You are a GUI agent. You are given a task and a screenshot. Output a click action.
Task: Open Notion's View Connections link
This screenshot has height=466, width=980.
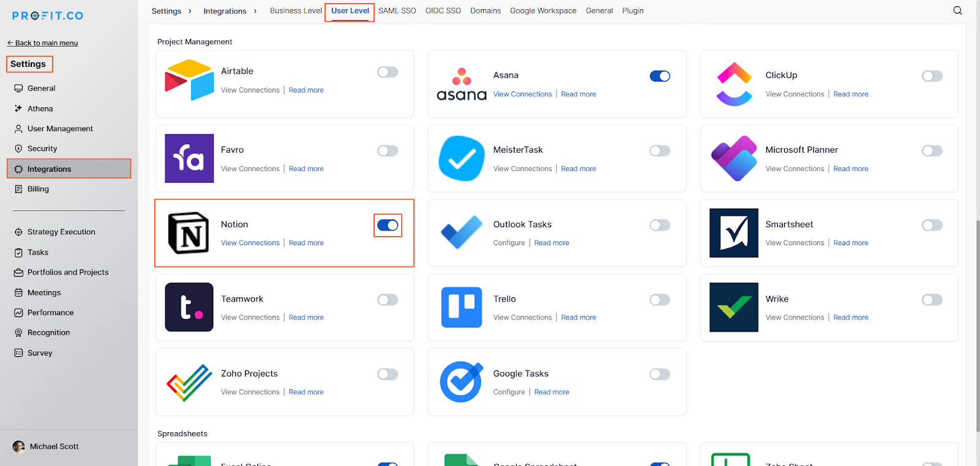[x=251, y=243]
